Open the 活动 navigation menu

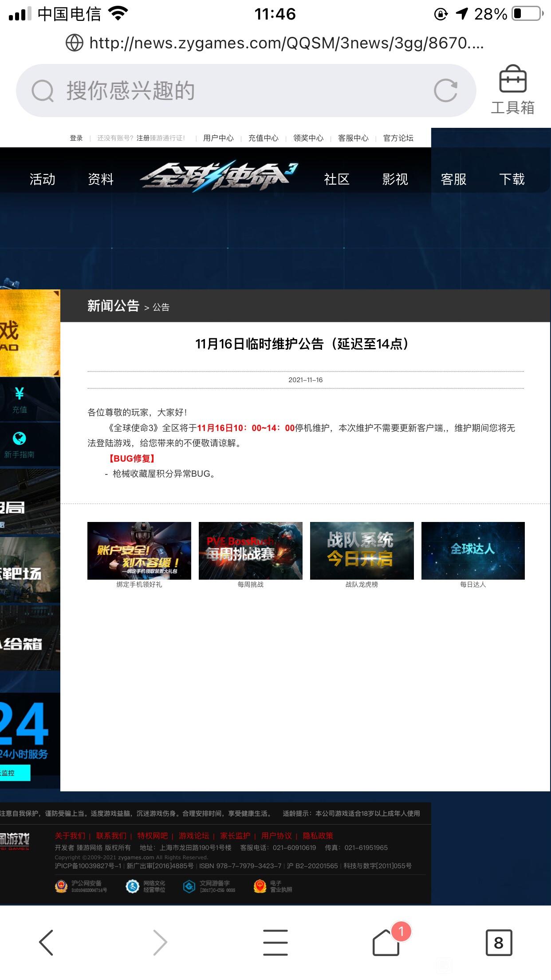(43, 179)
